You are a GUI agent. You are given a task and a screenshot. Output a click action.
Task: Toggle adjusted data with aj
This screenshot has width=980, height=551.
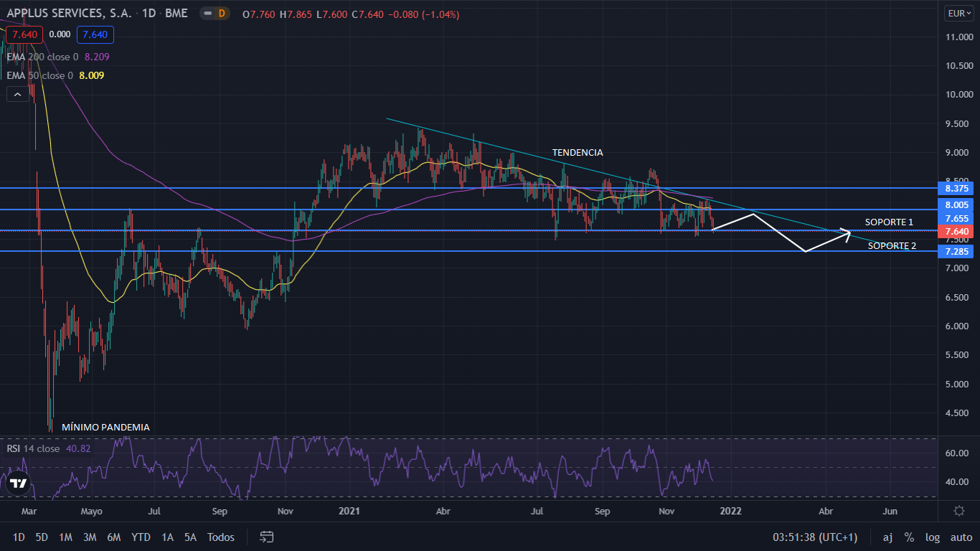click(887, 537)
